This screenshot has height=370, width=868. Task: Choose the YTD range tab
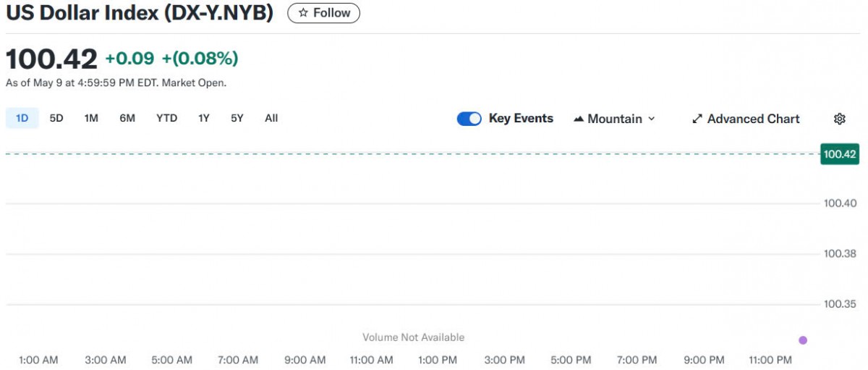click(x=166, y=118)
